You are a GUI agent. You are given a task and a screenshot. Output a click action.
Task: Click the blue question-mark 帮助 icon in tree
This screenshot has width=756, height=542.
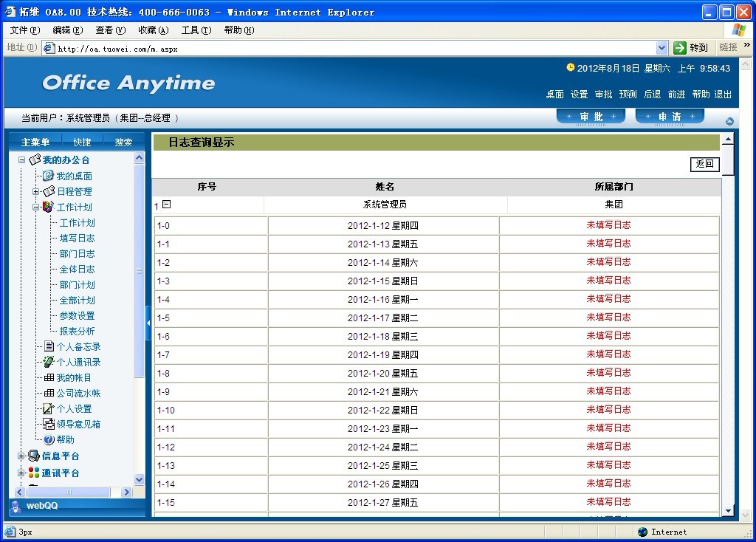49,439
